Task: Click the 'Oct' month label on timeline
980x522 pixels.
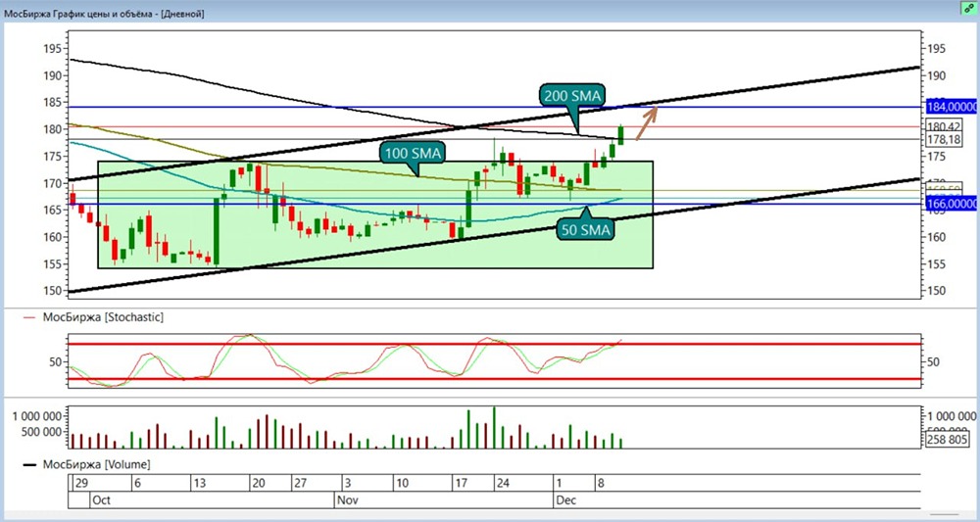Action: click(101, 500)
